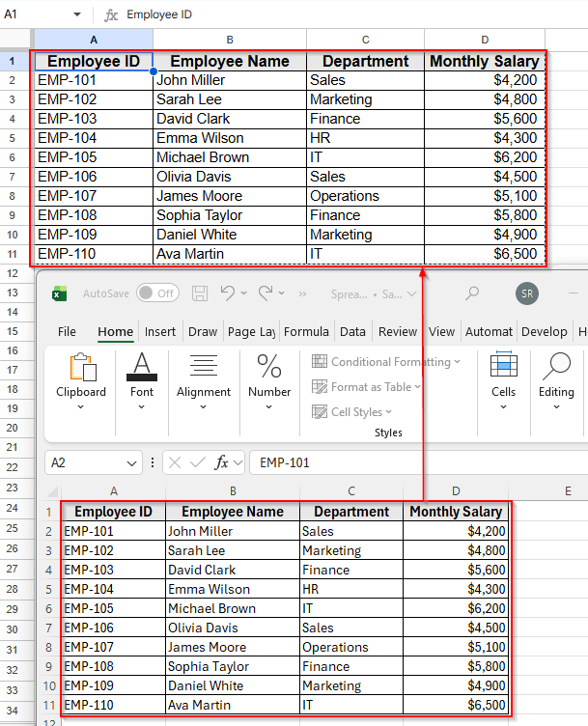Open the SR account profile avatar

[x=527, y=293]
